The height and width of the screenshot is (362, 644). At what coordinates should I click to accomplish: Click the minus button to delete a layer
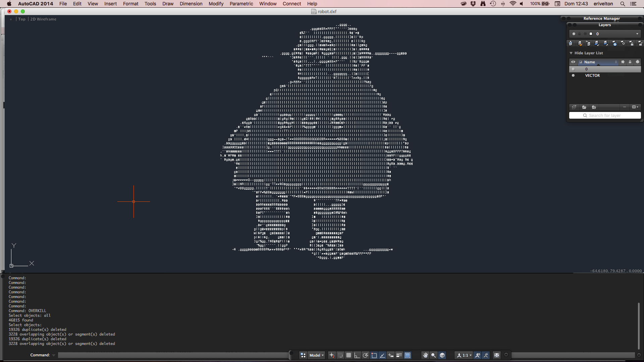pyautogui.click(x=625, y=107)
